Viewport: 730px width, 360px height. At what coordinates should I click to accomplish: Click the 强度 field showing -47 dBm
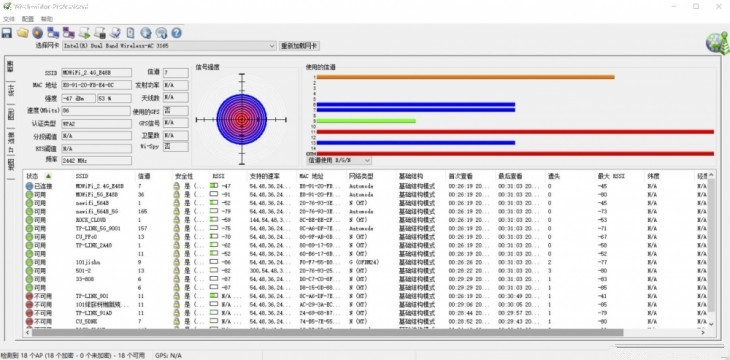pyautogui.click(x=78, y=98)
